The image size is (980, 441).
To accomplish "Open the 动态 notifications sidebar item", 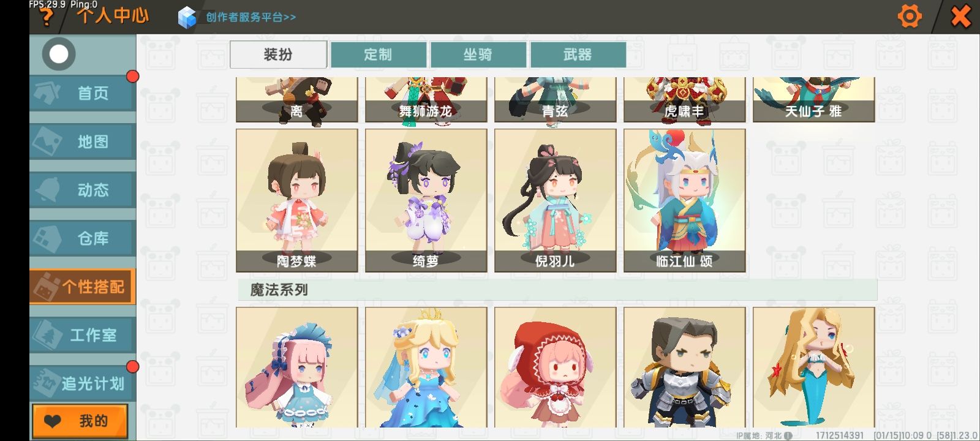I will click(83, 190).
